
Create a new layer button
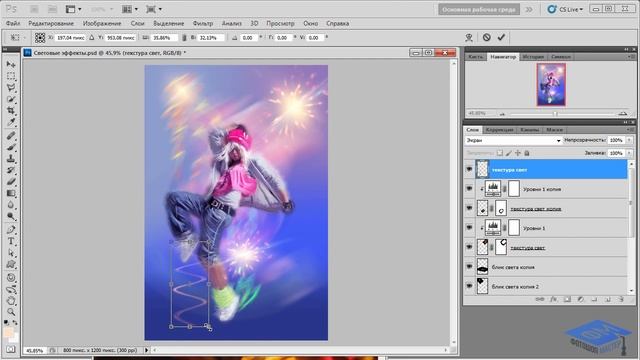pyautogui.click(x=608, y=299)
